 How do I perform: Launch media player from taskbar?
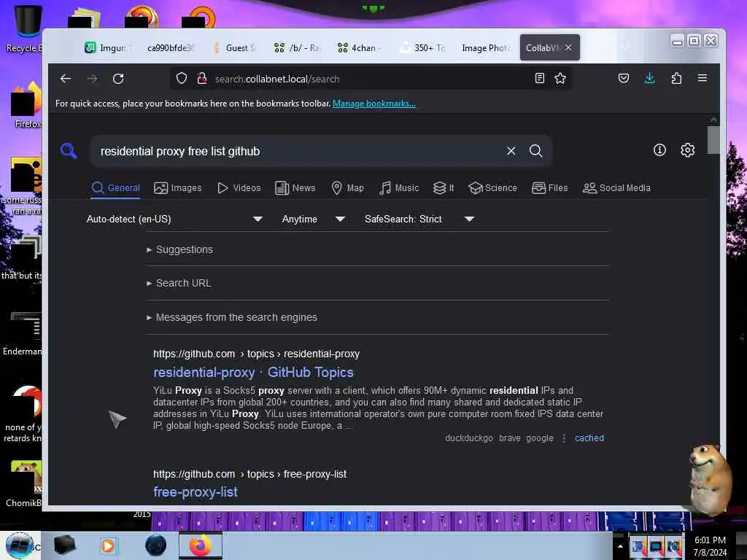coord(108,545)
